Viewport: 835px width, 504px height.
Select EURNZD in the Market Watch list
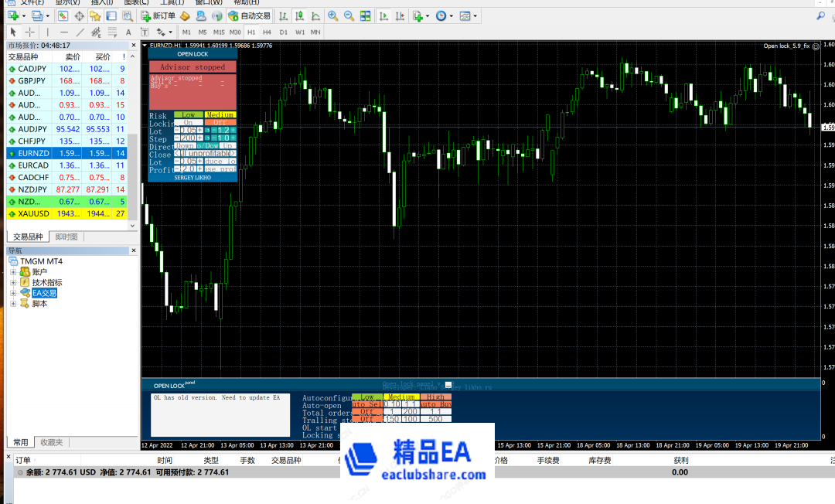[x=35, y=152]
